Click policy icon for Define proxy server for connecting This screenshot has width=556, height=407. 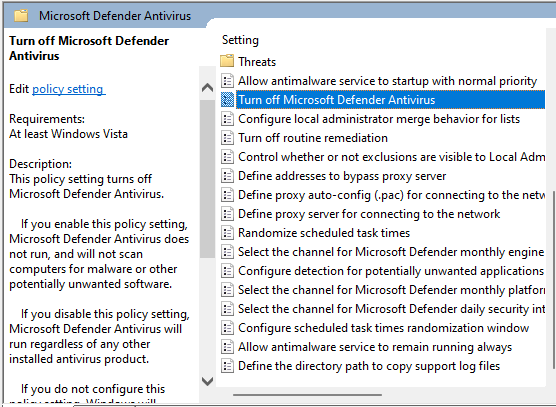[227, 214]
